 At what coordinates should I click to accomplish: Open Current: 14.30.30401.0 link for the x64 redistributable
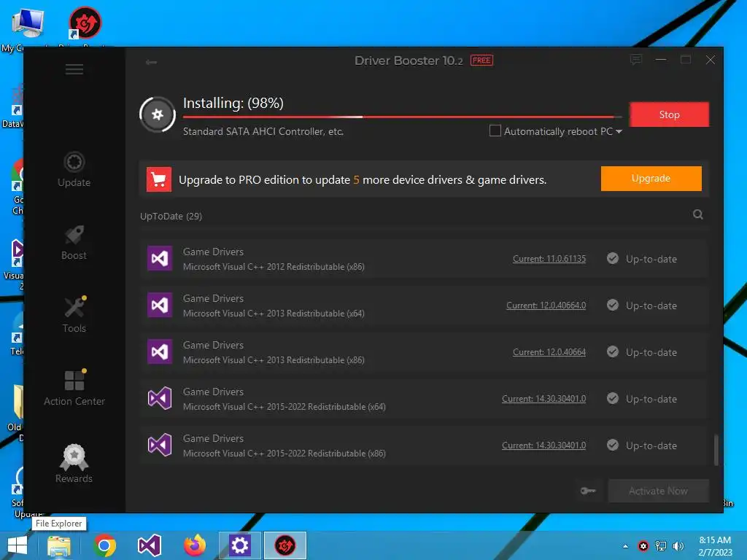543,399
